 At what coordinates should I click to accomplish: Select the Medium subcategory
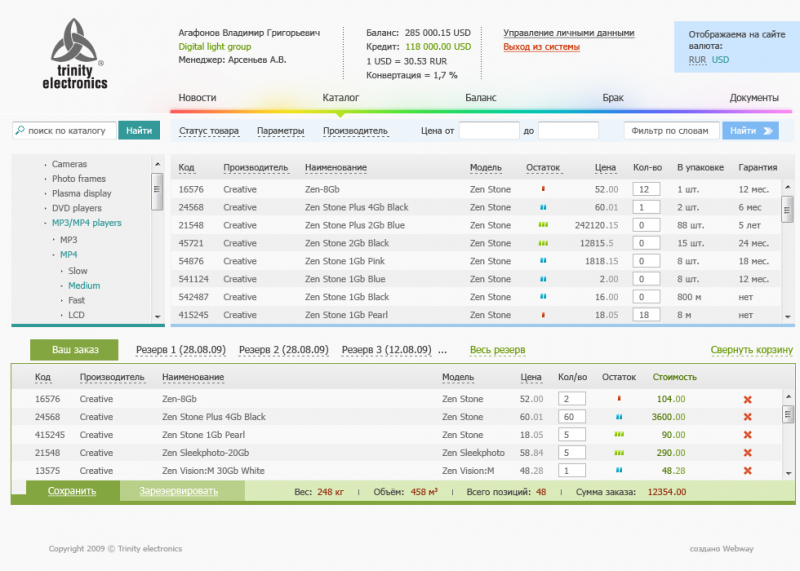pyautogui.click(x=84, y=286)
